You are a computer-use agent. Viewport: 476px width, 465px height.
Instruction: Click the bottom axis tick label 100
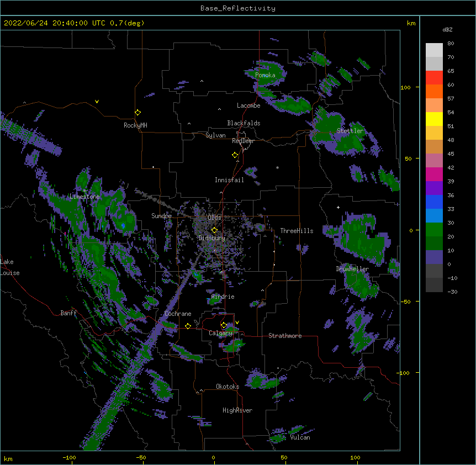[x=355, y=457]
